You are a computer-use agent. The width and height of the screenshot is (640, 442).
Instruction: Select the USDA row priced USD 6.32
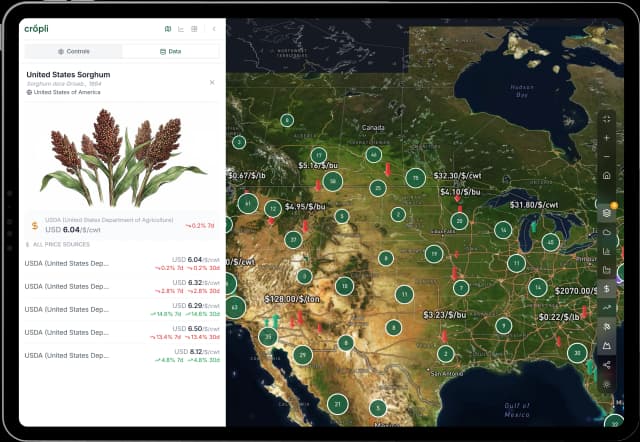tap(122, 287)
